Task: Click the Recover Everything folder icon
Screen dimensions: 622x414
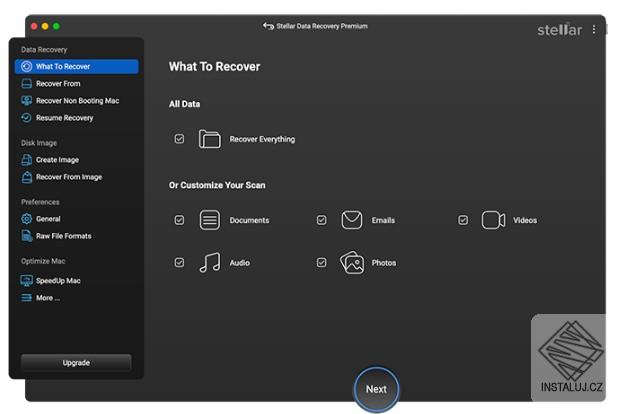Action: coord(209,139)
